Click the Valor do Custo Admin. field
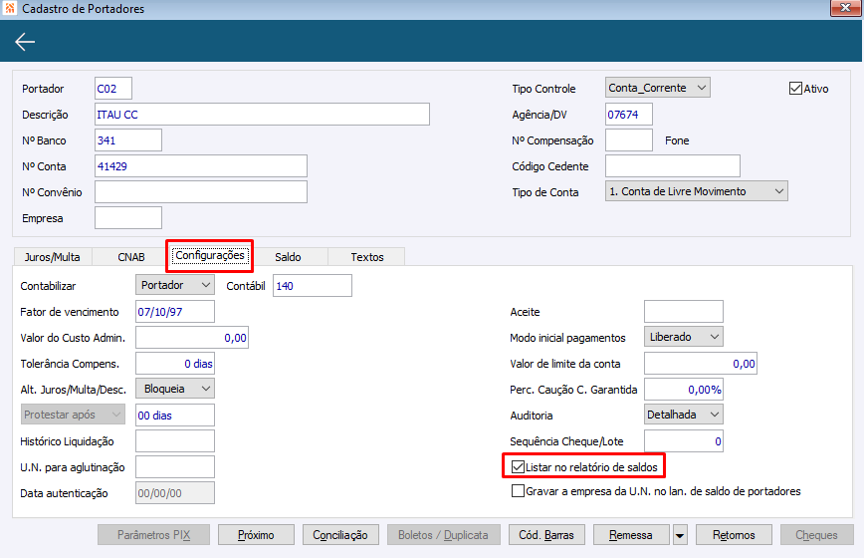Viewport: 864px width, 558px height. 192,338
